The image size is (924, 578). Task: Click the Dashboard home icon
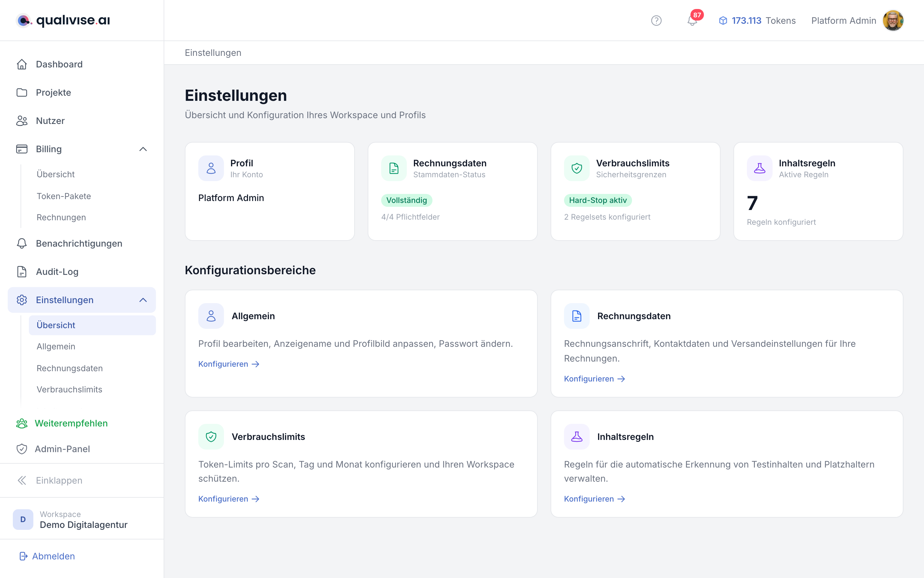[x=22, y=64]
